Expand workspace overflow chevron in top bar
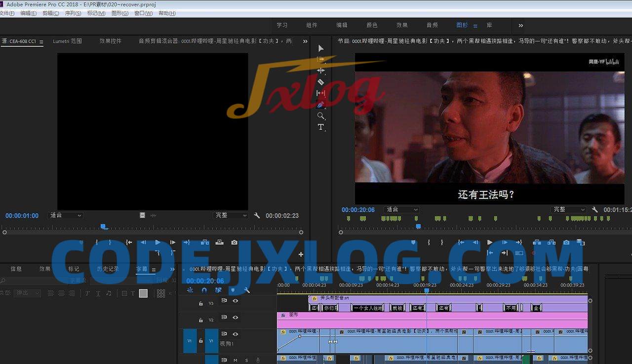 [520, 26]
